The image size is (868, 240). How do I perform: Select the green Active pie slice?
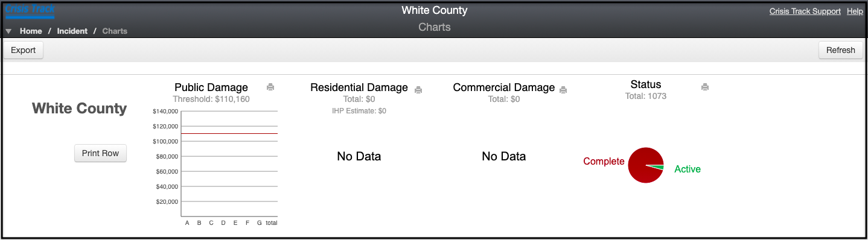659,167
